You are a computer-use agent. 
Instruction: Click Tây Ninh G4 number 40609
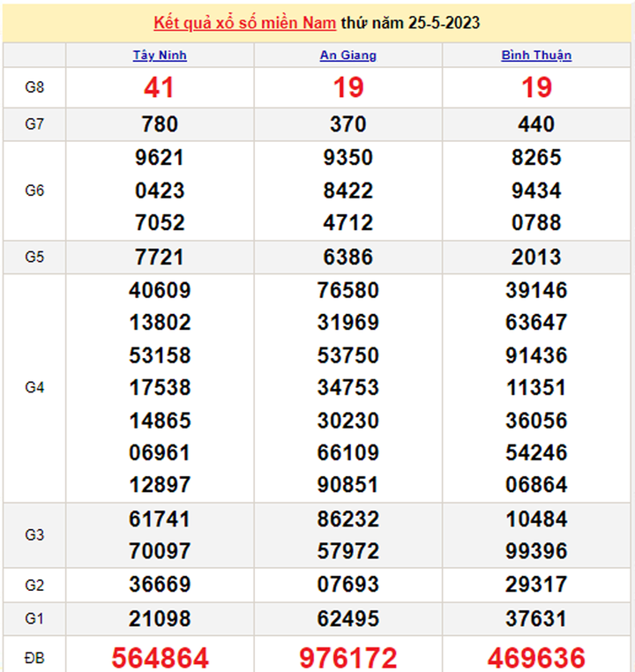pyautogui.click(x=160, y=290)
